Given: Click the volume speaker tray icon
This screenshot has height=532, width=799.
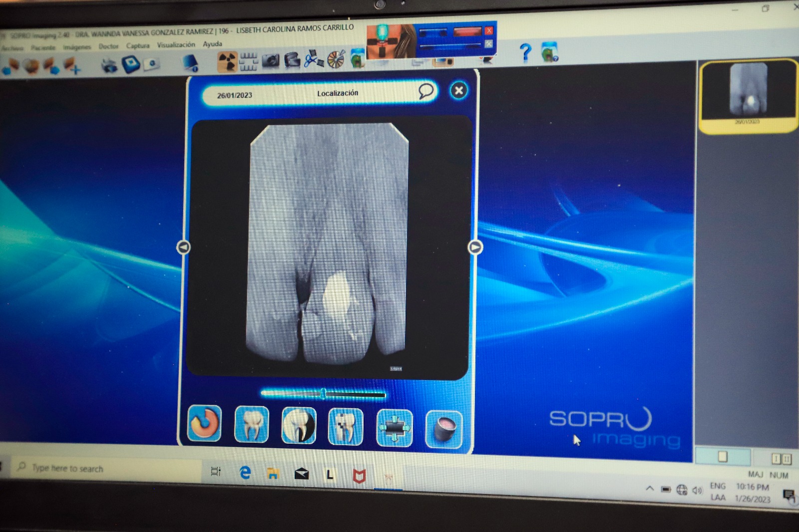Looking at the screenshot, I should [x=697, y=491].
